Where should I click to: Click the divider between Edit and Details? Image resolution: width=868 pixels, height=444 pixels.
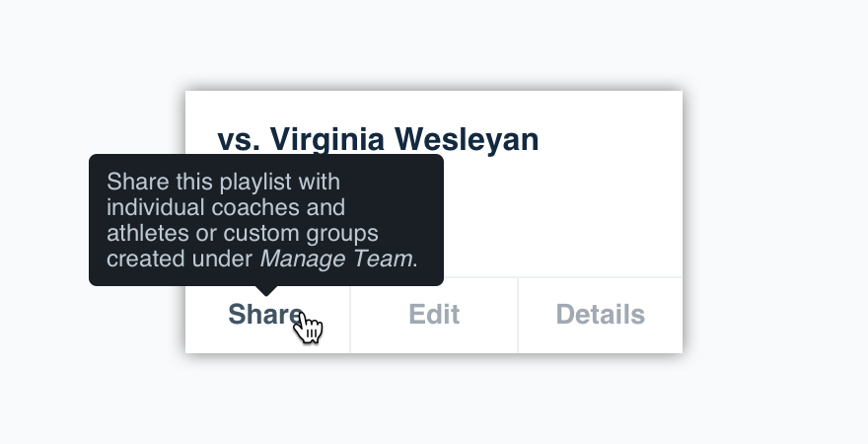pyautogui.click(x=518, y=315)
